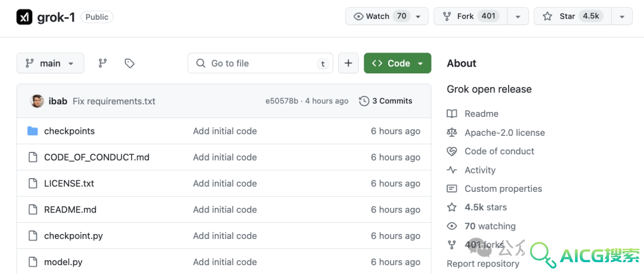Open the Add initial code commit for model.py
644x274 pixels.
click(225, 262)
